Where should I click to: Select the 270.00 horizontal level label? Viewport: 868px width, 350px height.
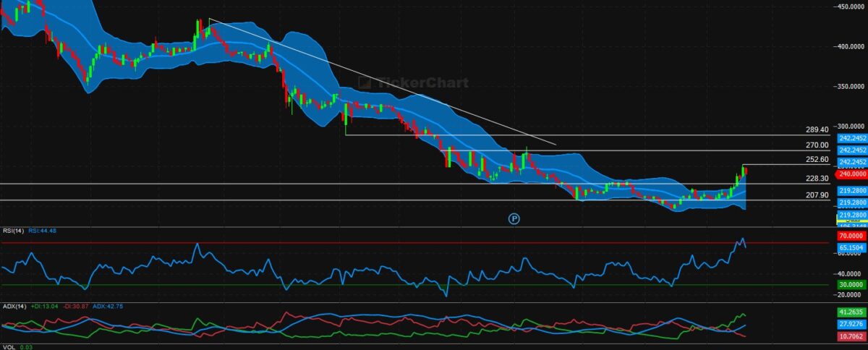tap(817, 145)
